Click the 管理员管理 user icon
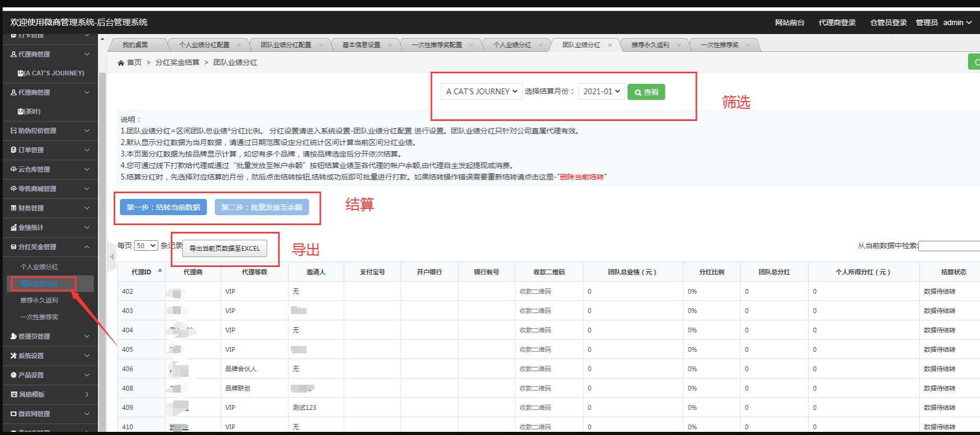The image size is (980, 435). [14, 337]
